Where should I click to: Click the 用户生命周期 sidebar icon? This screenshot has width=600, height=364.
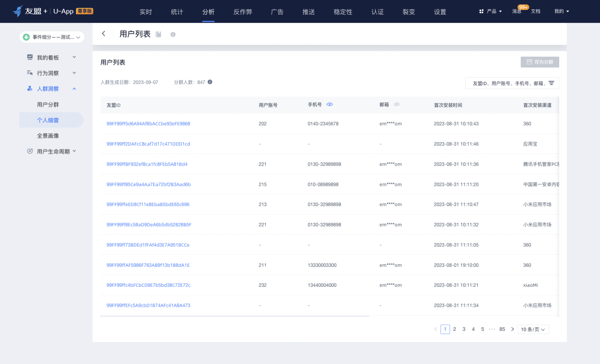(x=30, y=151)
